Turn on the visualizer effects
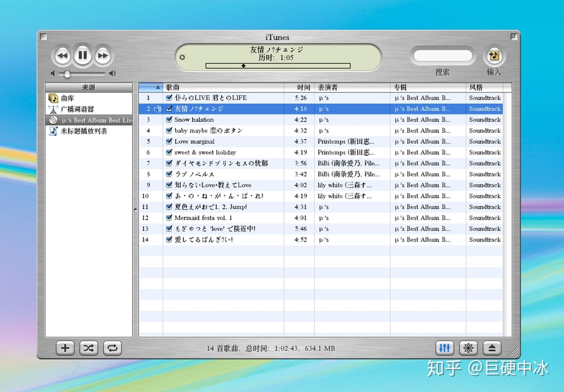This screenshot has width=564, height=392. pyautogui.click(x=468, y=348)
